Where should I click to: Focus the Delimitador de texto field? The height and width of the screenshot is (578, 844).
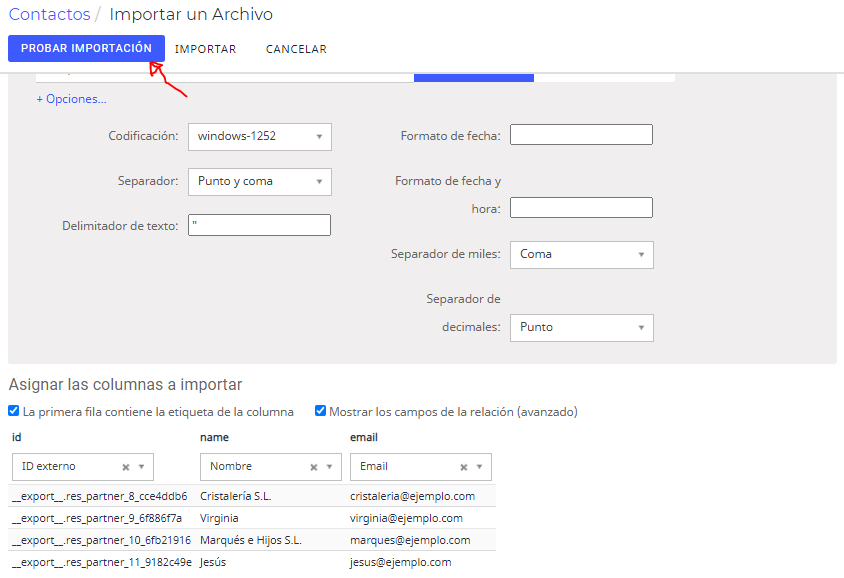(x=259, y=225)
